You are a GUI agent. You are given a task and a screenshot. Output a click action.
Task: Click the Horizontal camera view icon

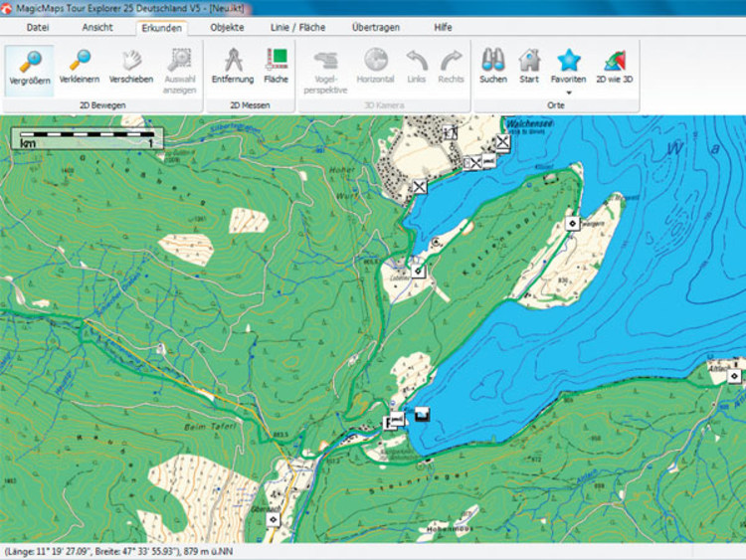(375, 66)
